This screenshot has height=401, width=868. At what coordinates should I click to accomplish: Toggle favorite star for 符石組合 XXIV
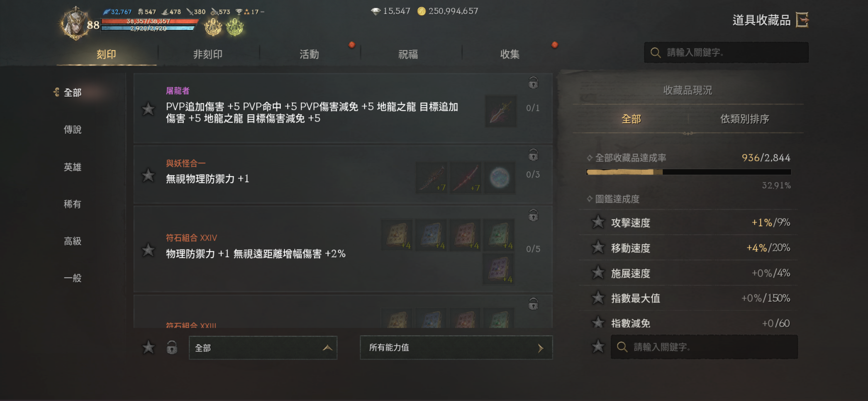coord(148,250)
